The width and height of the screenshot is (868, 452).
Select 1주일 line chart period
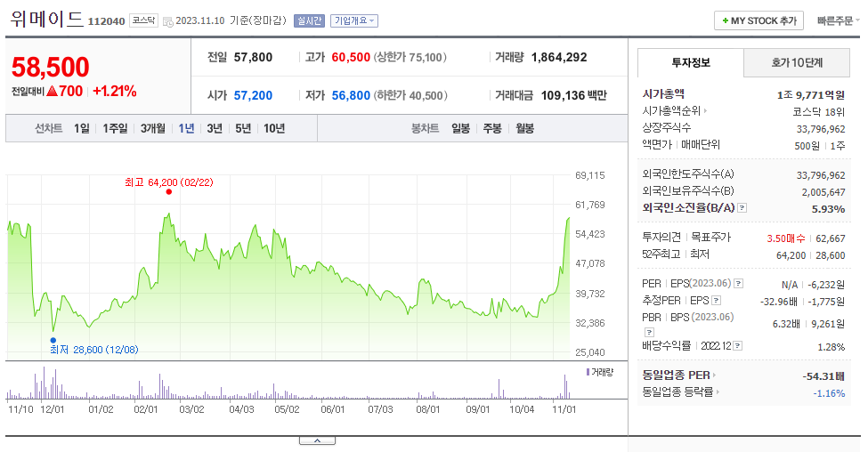[x=115, y=128]
